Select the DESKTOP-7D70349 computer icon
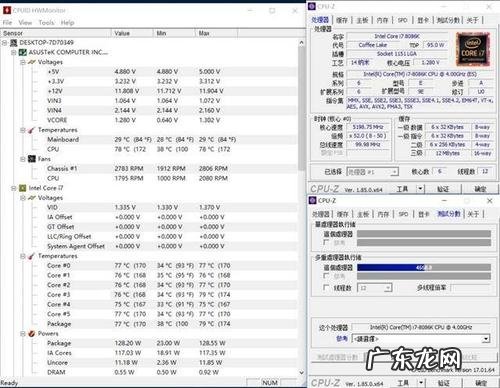This screenshot has width=500, height=388. point(14,43)
